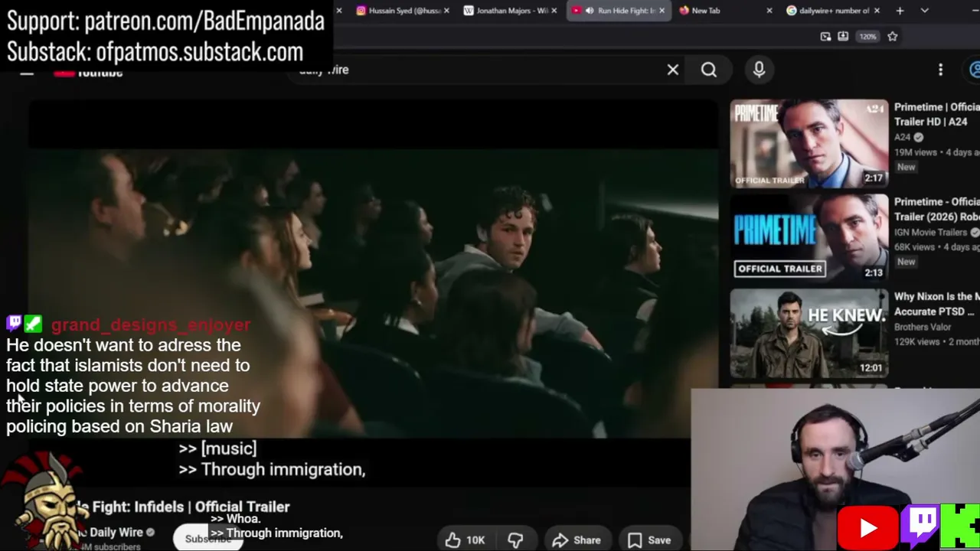
Task: Save the video with the Save button
Action: coord(649,540)
